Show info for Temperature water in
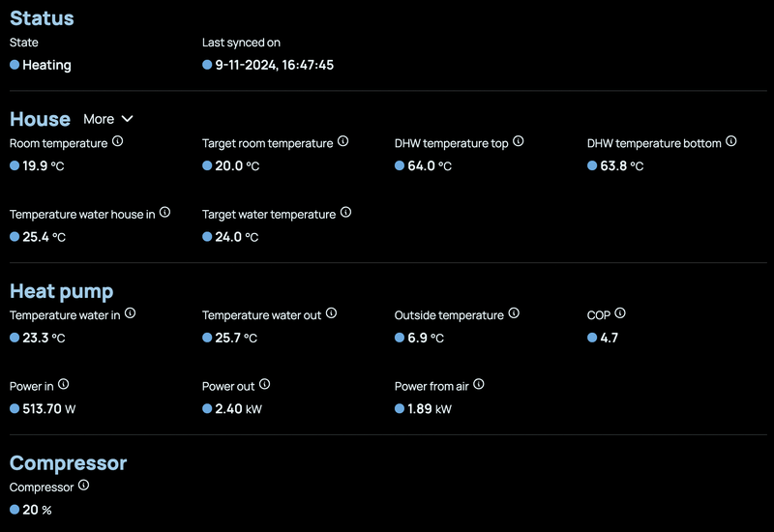This screenshot has height=532, width=774. pyautogui.click(x=130, y=313)
